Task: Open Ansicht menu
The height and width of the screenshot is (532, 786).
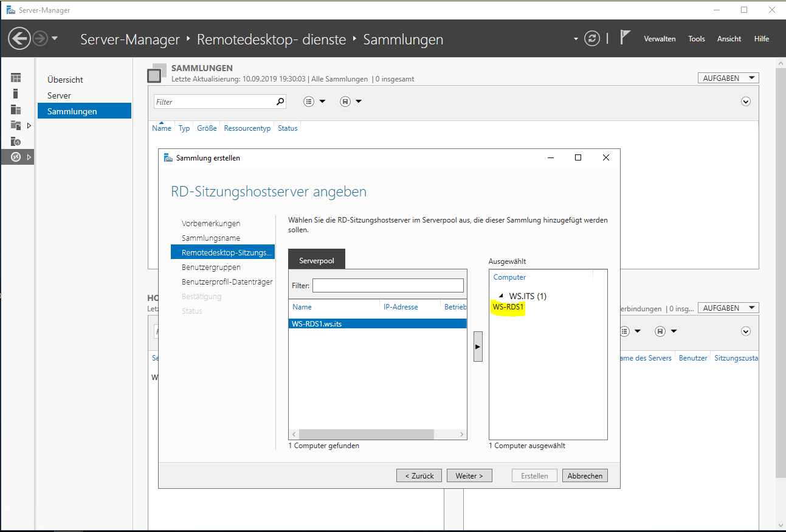Action: [729, 39]
